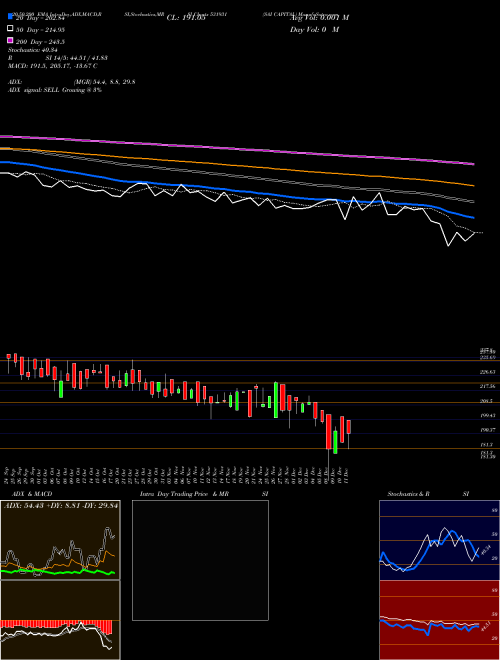
Task: Click the 'ADX & MACD' panel title
Action: click(32, 494)
